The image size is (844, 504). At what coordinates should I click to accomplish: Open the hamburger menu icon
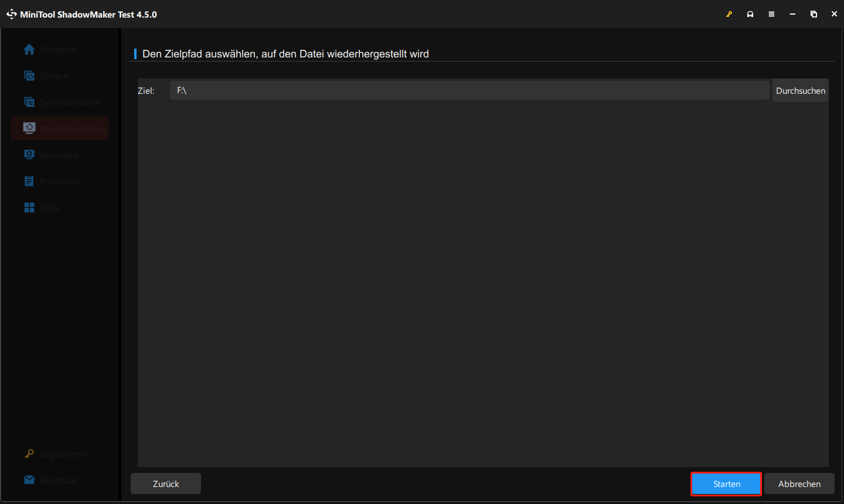[x=771, y=14]
